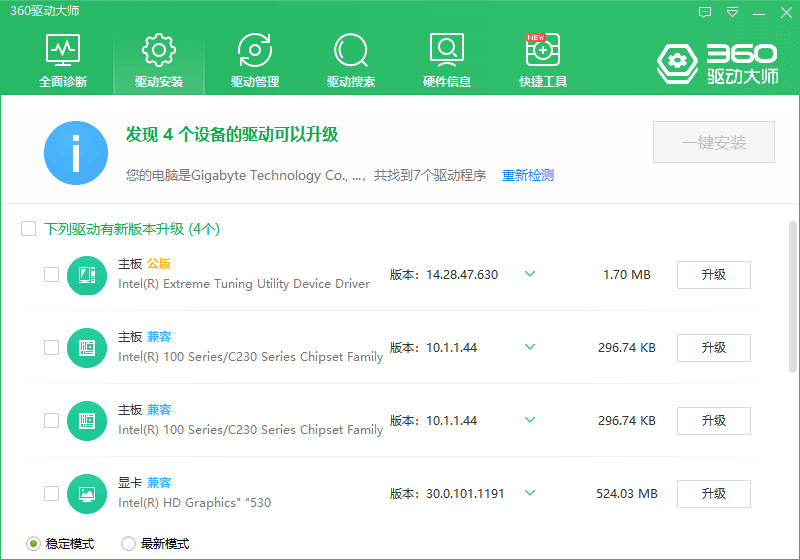Click the Intel(R) Extreme Tuning Utility Device Driver name
The width and height of the screenshot is (800, 560).
pos(244,284)
